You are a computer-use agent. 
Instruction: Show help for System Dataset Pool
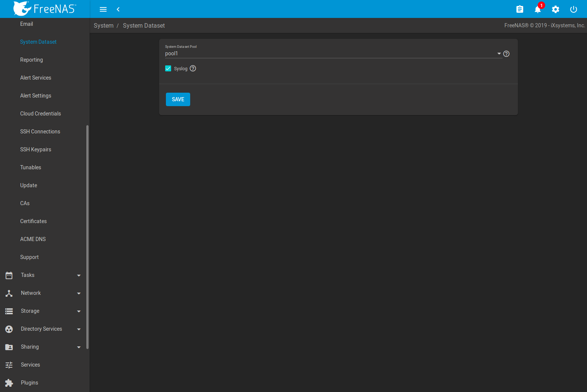[x=506, y=54]
